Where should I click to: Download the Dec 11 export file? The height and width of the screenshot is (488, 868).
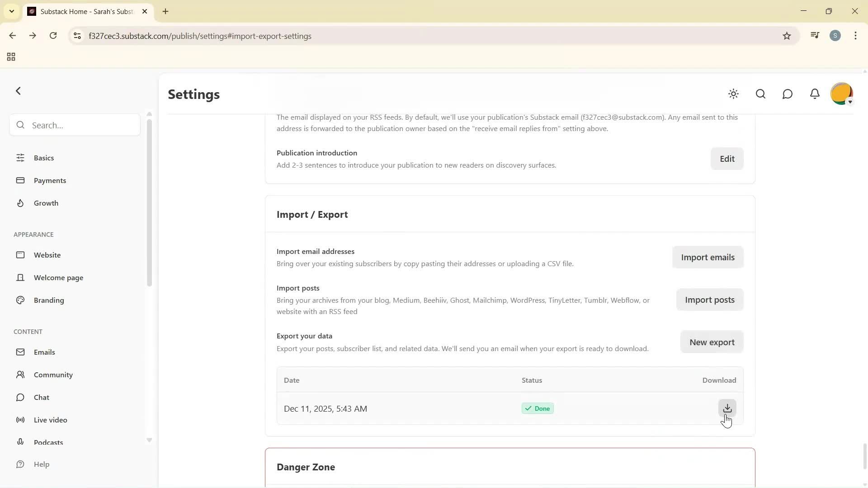(x=727, y=408)
